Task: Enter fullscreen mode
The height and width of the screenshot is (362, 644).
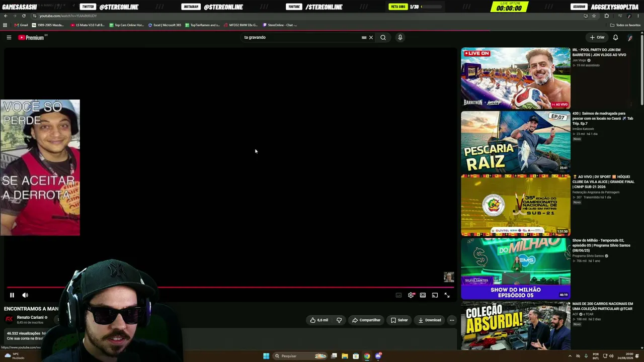Action: [x=447, y=295]
